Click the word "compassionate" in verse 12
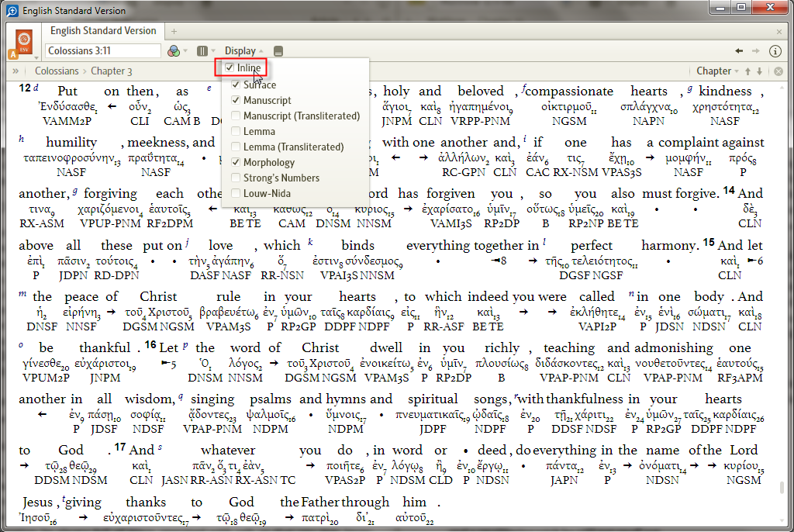The width and height of the screenshot is (794, 532). [569, 92]
